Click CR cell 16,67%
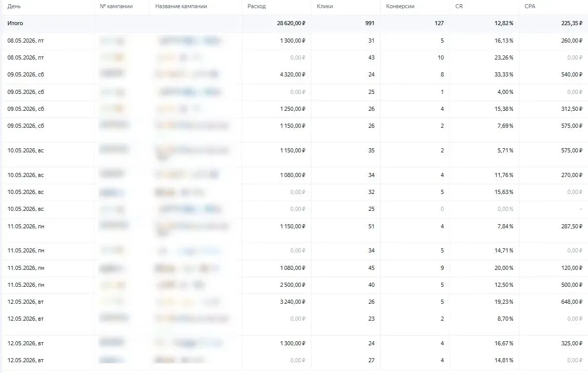The width and height of the screenshot is (588, 373). [x=504, y=343]
